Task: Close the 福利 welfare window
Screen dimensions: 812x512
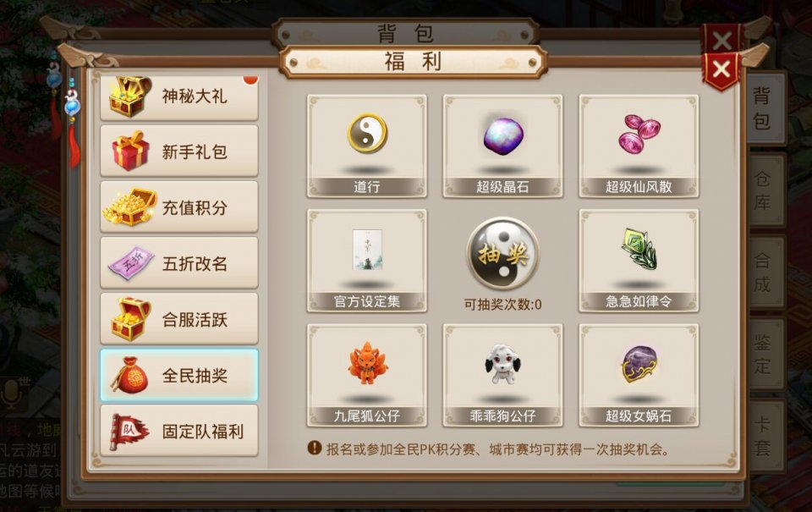Action: 721,70
